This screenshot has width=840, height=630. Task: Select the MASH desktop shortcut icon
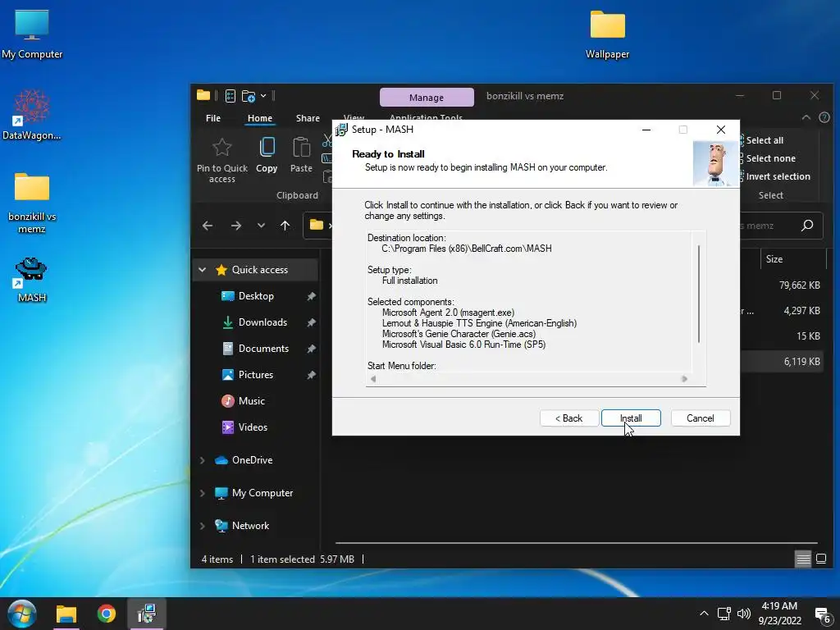pos(32,280)
